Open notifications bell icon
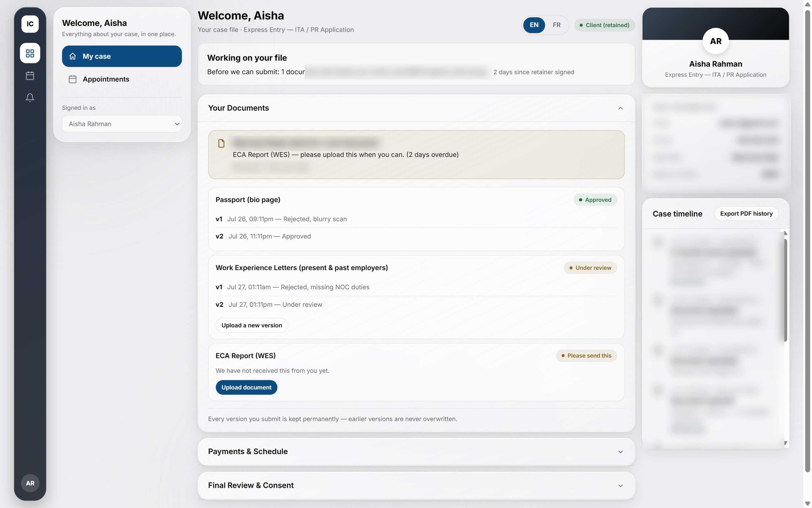The height and width of the screenshot is (508, 812). click(30, 97)
